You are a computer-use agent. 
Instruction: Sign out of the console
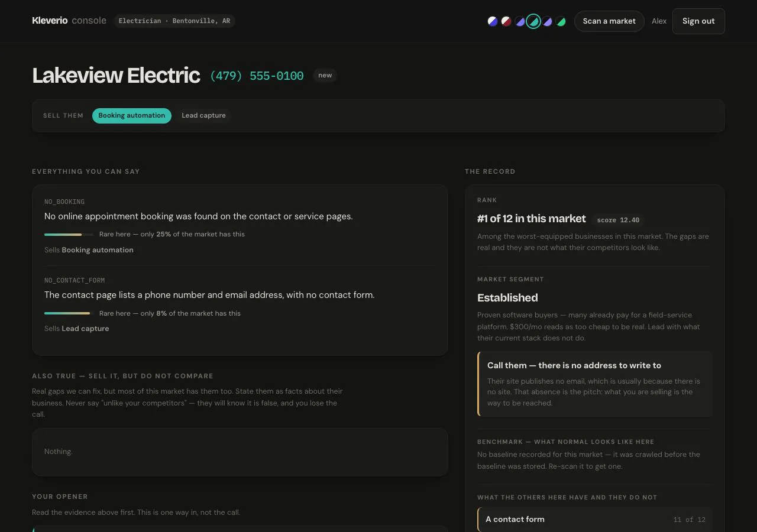click(698, 21)
